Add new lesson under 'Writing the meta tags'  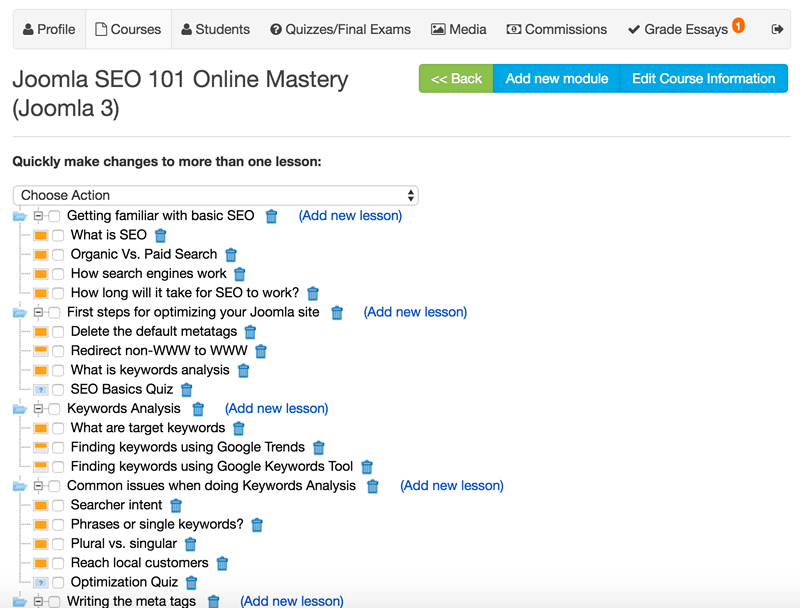click(292, 601)
